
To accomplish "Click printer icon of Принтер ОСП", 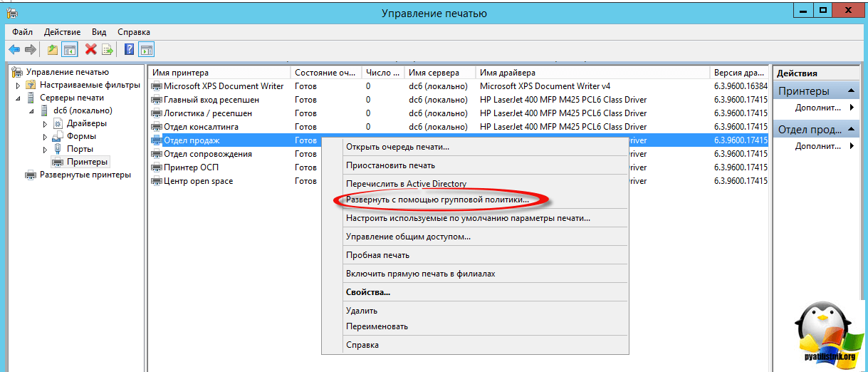I will pos(157,167).
